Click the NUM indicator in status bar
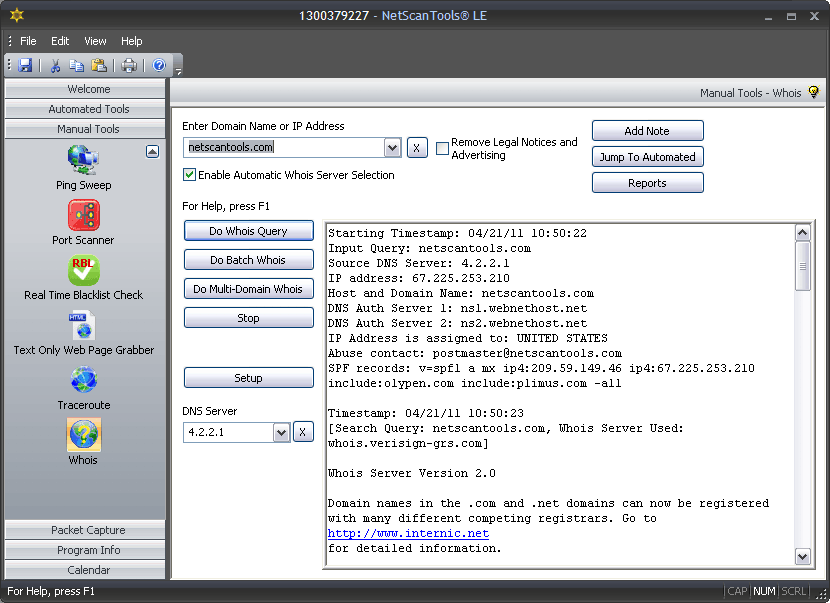The image size is (830, 603). coord(764,591)
